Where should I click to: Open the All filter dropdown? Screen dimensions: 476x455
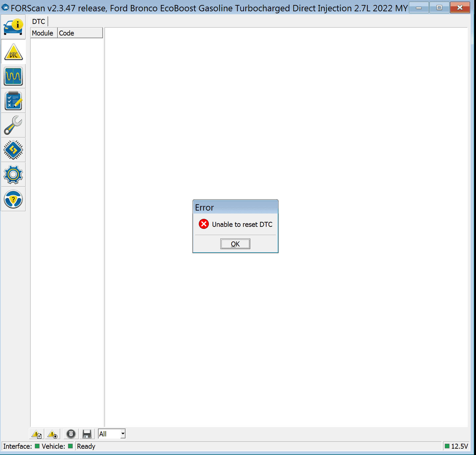click(x=112, y=434)
